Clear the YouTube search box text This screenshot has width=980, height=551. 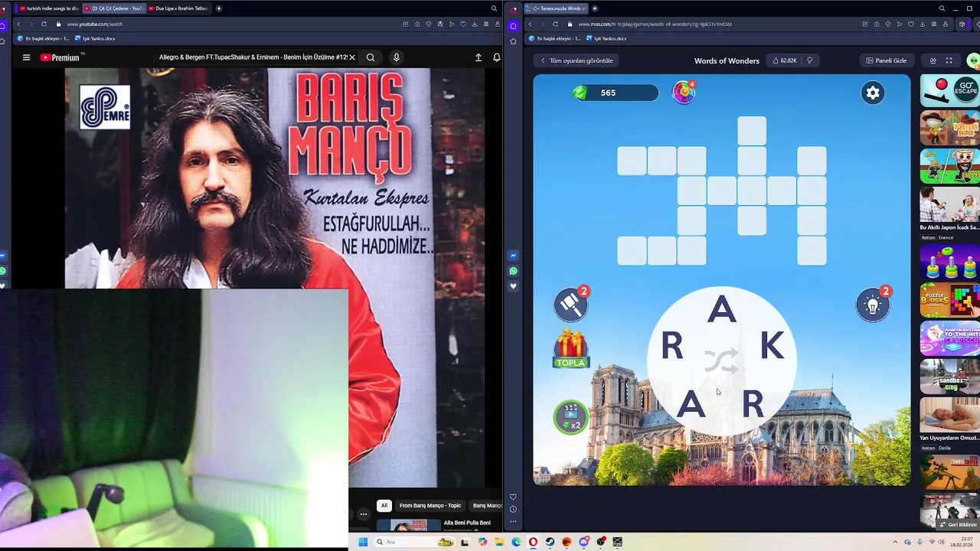352,57
